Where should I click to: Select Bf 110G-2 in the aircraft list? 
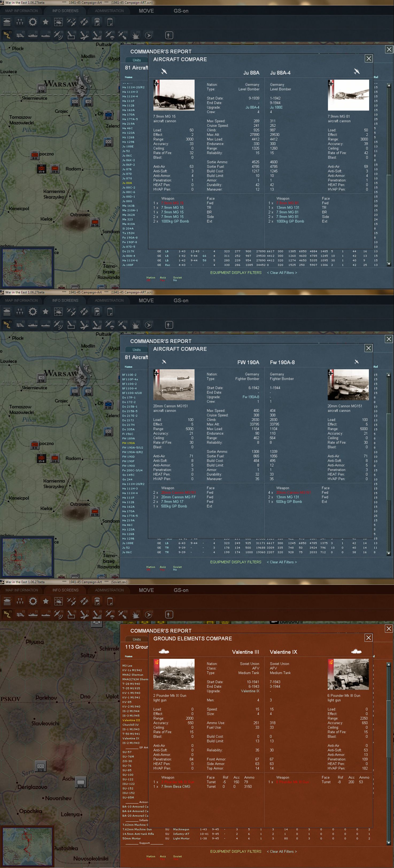click(x=129, y=384)
